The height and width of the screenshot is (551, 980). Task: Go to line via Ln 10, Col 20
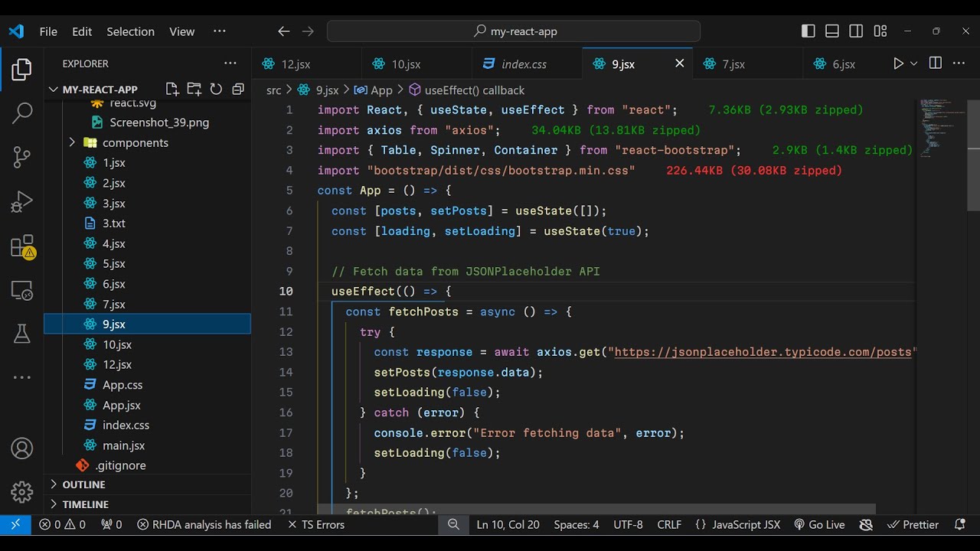(508, 524)
